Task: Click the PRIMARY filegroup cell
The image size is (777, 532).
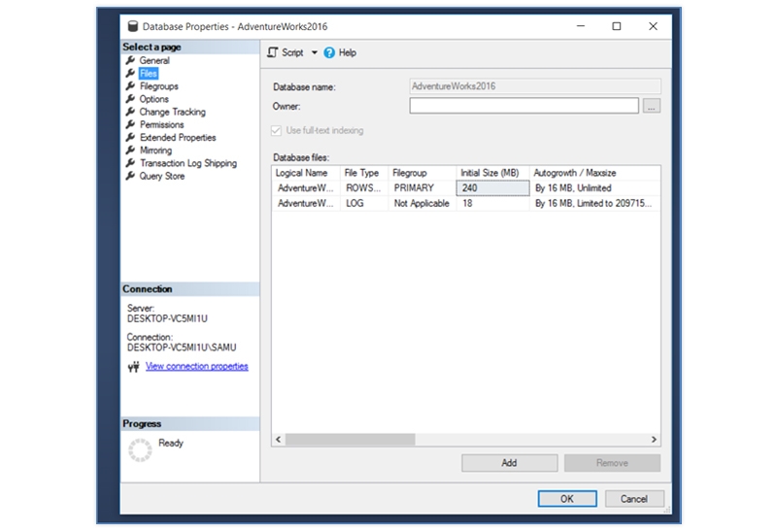Action: [x=422, y=188]
